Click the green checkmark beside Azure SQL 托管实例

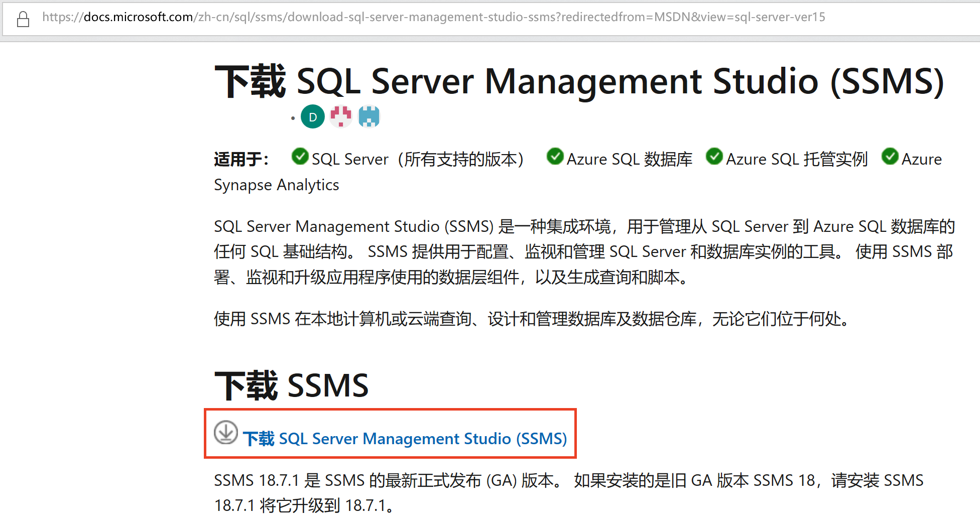714,157
